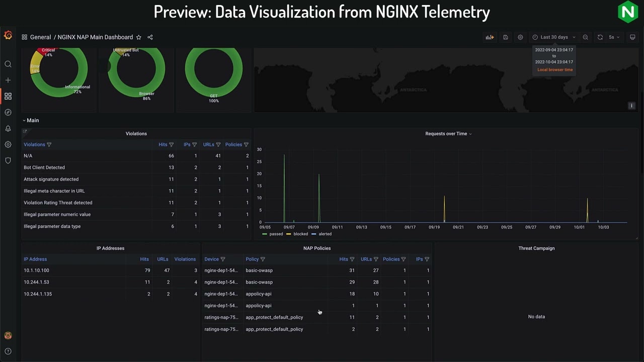Image resolution: width=644 pixels, height=362 pixels.
Task: Open the IP Addresses panel title
Action: 110,248
